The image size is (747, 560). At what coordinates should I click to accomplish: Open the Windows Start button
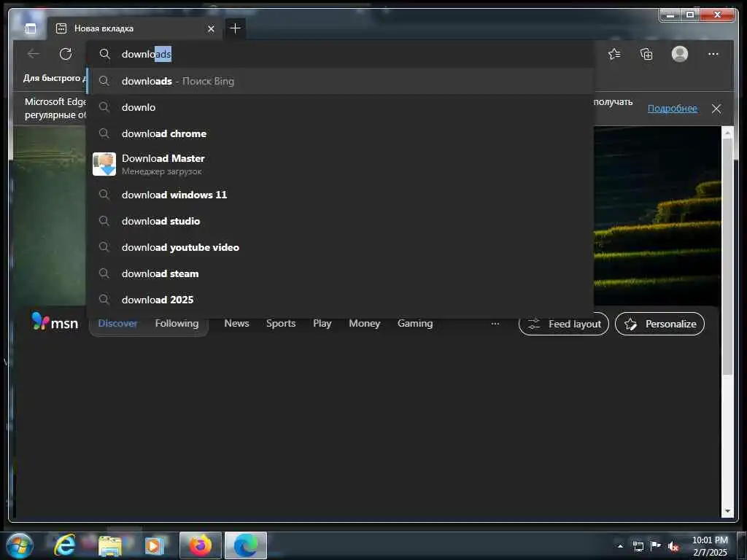tap(20, 545)
